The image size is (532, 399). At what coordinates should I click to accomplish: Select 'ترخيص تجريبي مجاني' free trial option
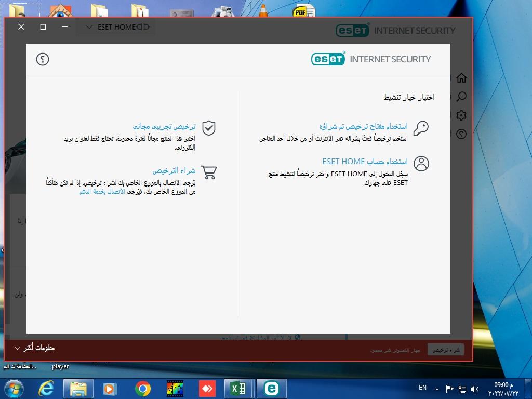[x=164, y=127]
